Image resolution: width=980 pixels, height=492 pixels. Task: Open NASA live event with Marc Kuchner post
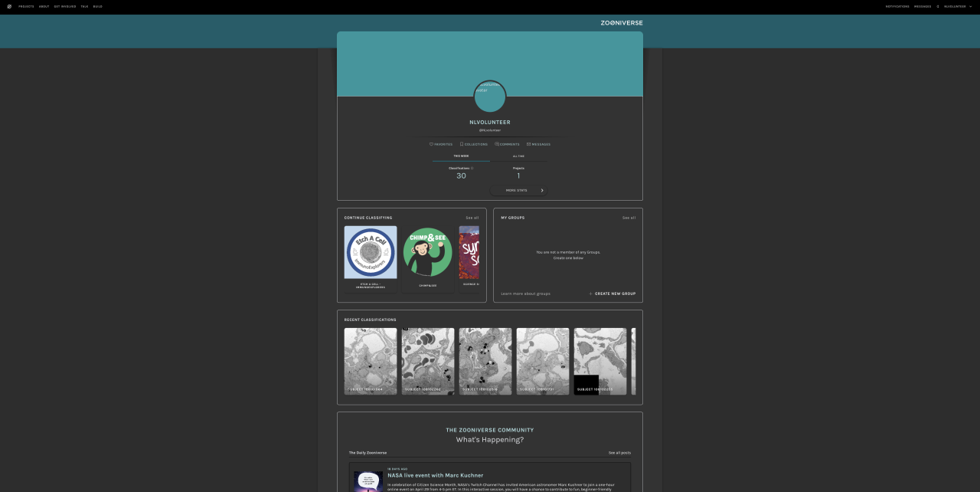[435, 475]
